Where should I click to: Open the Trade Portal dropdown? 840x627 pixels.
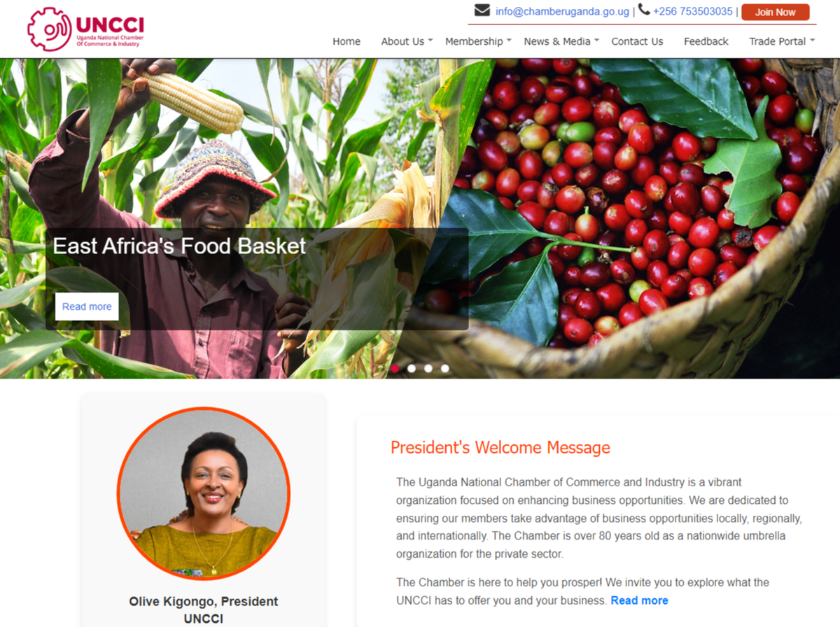pos(782,41)
